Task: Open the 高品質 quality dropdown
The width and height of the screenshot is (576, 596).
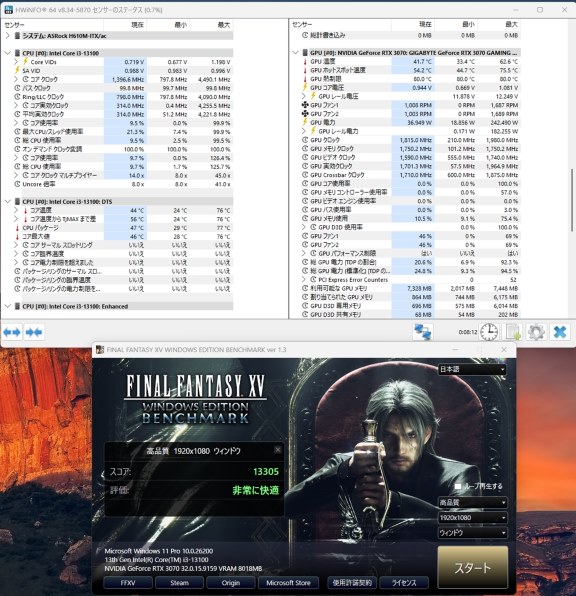Action: (473, 503)
